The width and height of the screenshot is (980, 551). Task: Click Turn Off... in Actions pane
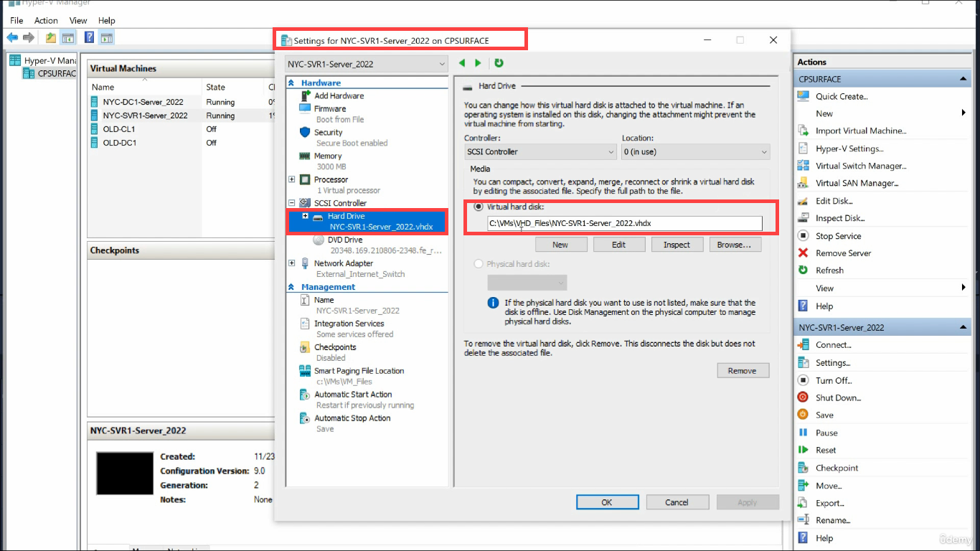click(834, 380)
